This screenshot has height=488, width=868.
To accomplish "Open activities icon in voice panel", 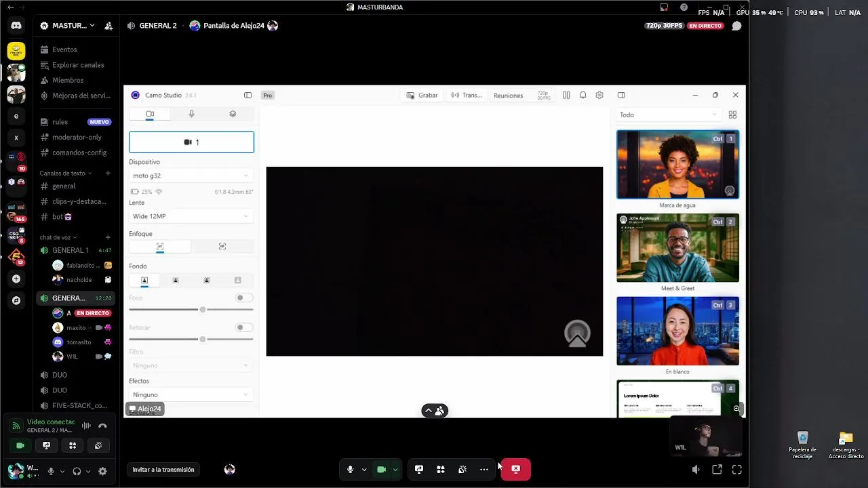I will point(73,445).
